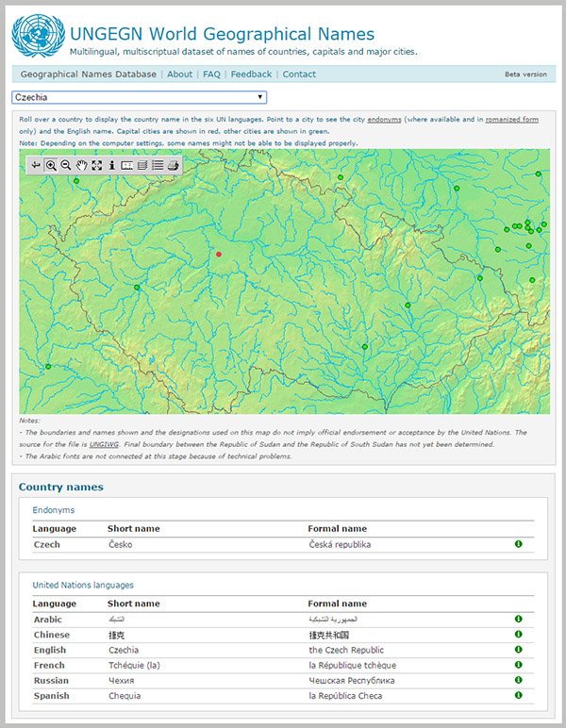Select the zoom in magnifier tool
Viewport: 566px width, 728px height.
(x=51, y=165)
